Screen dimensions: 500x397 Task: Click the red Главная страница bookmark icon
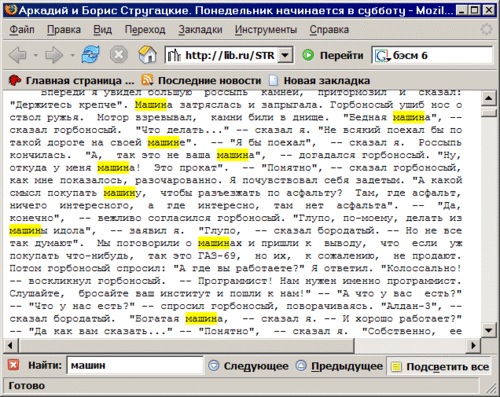[x=14, y=80]
